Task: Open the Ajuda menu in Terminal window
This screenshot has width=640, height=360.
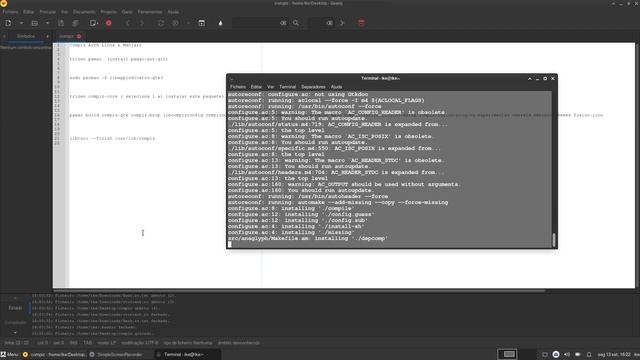Action: pos(336,87)
